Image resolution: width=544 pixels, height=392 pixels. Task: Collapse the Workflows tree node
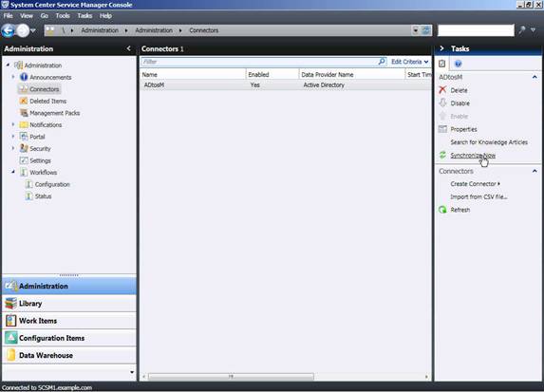tap(13, 172)
